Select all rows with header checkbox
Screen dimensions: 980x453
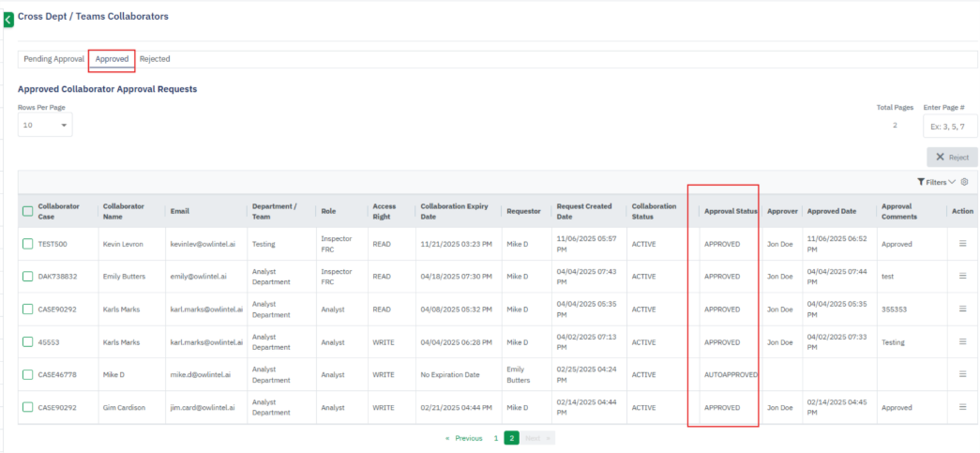pos(28,211)
